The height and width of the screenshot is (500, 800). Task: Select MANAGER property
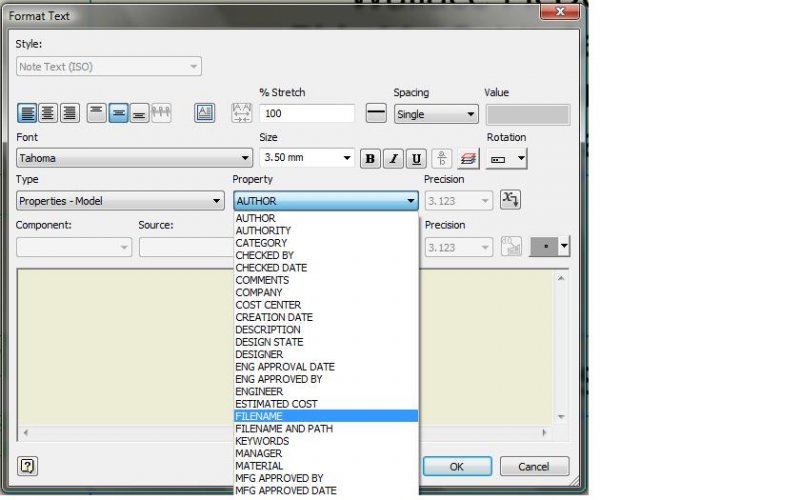(x=326, y=453)
